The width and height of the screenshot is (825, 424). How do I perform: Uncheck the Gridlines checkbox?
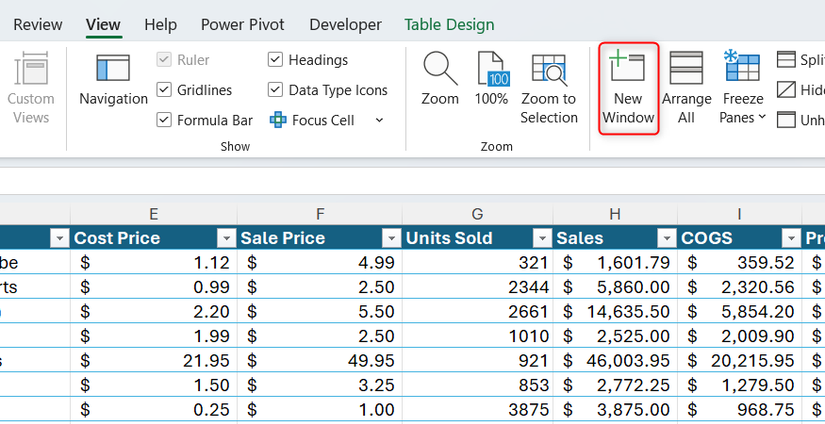point(165,90)
